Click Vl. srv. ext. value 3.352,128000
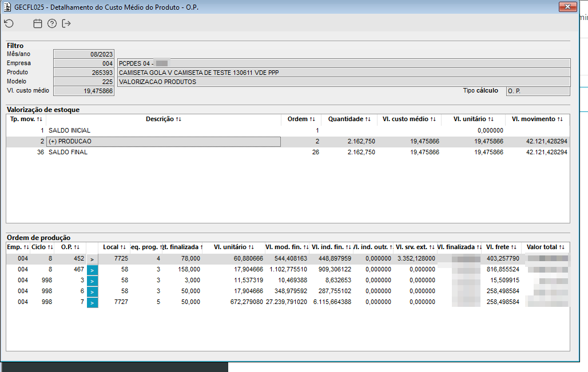This screenshot has height=372, width=588. [416, 258]
